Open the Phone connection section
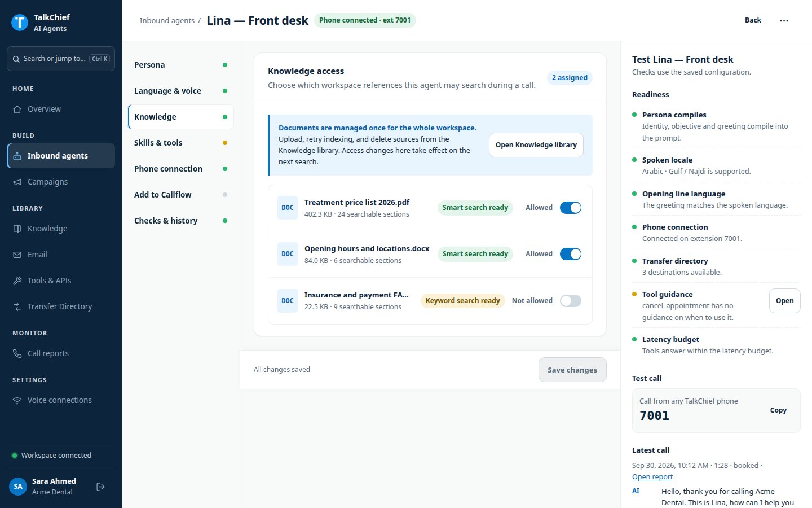This screenshot has width=812, height=508. tap(181, 169)
